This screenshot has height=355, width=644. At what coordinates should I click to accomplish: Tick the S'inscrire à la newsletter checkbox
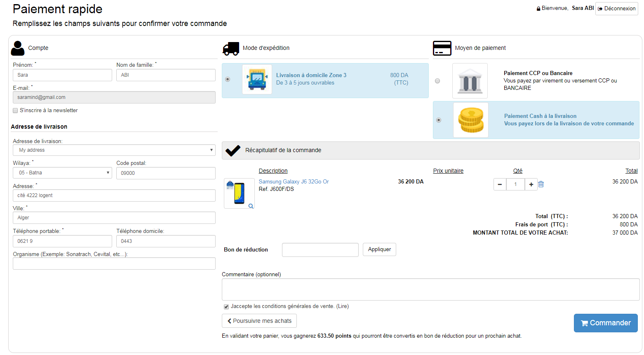[15, 110]
